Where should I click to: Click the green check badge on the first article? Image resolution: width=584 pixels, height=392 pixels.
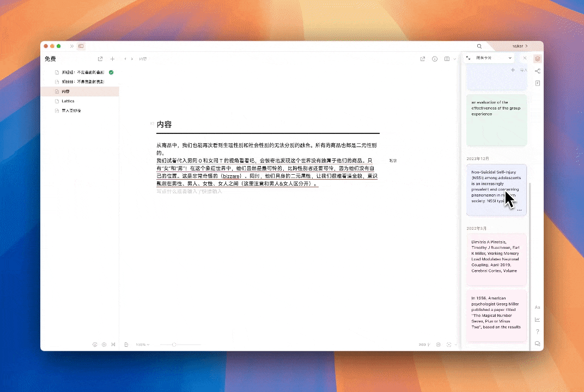(111, 72)
